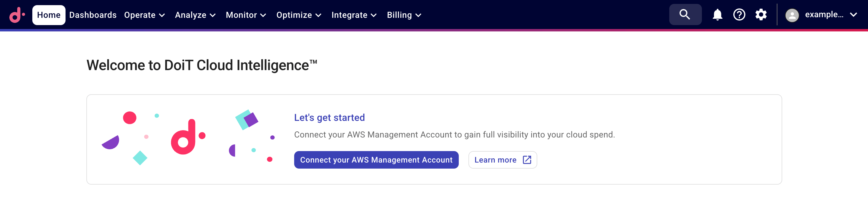Image resolution: width=868 pixels, height=197 pixels.
Task: Select the Monitor menu item
Action: pyautogui.click(x=246, y=15)
